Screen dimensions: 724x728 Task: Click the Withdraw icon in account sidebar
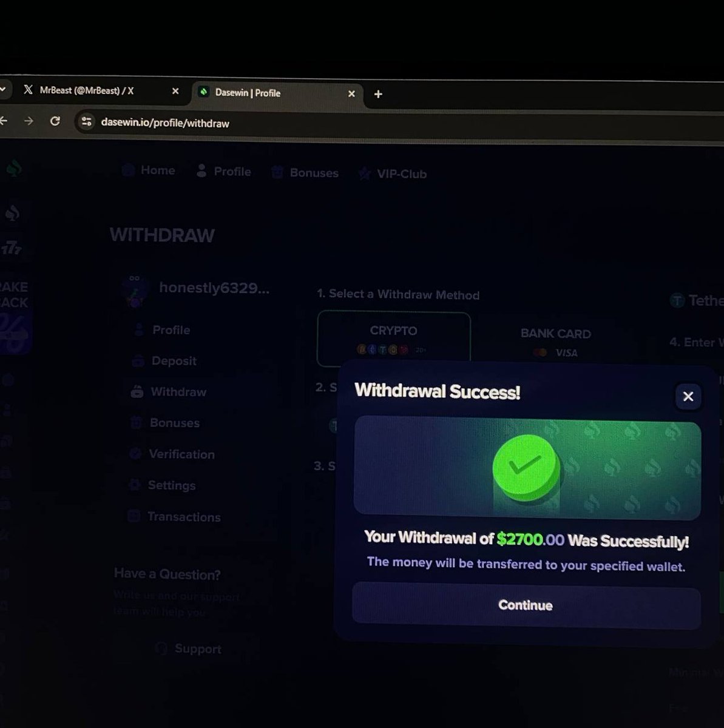pos(137,391)
